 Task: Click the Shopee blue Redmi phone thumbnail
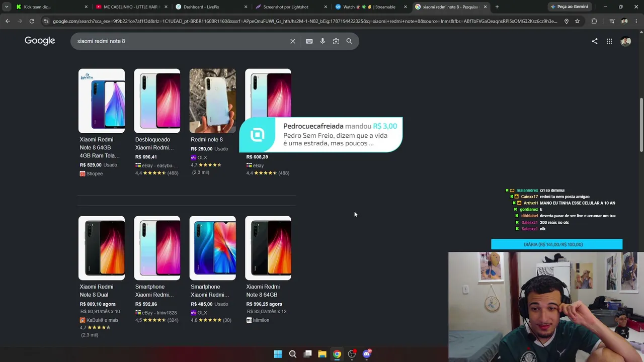(102, 101)
